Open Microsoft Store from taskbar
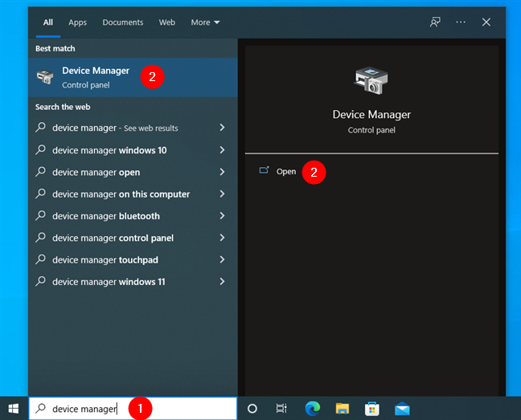Image resolution: width=521 pixels, height=420 pixels. point(371,409)
